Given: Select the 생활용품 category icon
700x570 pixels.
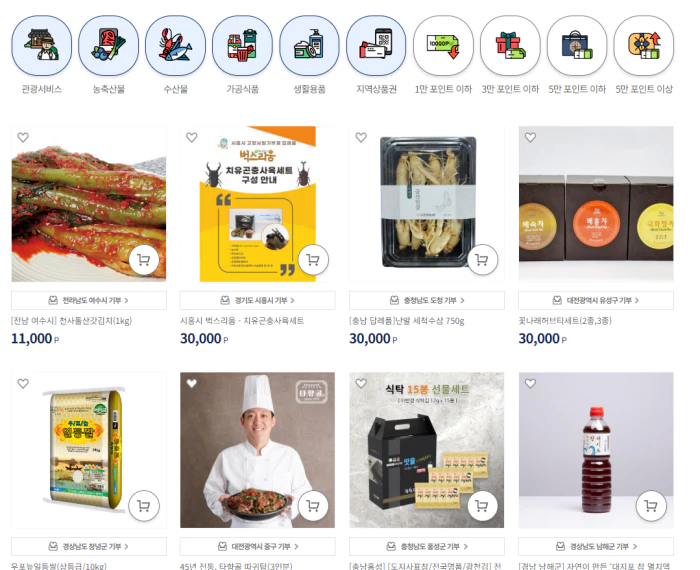Looking at the screenshot, I should click(309, 46).
